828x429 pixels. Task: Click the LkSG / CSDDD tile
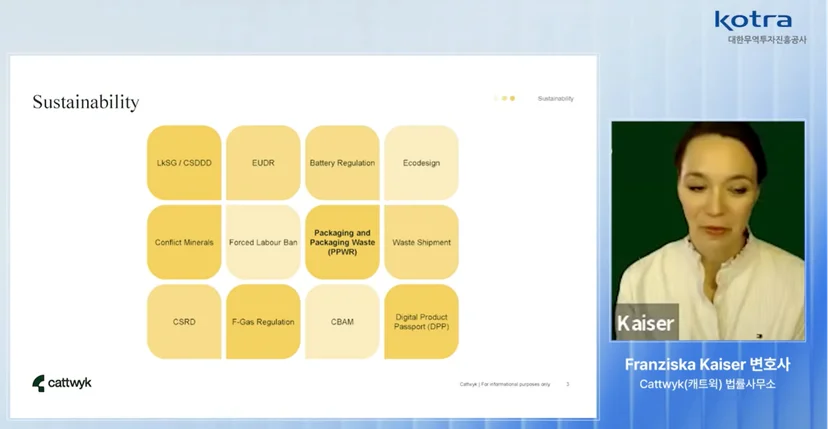184,163
